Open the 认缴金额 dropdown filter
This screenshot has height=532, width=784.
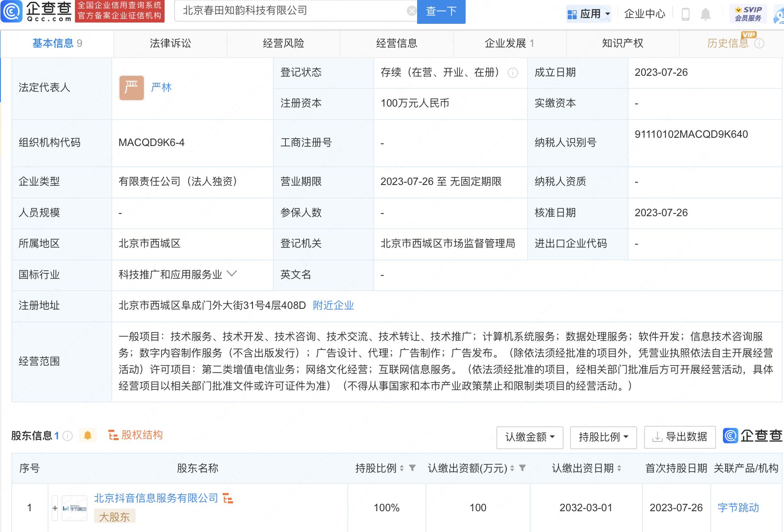(x=530, y=437)
